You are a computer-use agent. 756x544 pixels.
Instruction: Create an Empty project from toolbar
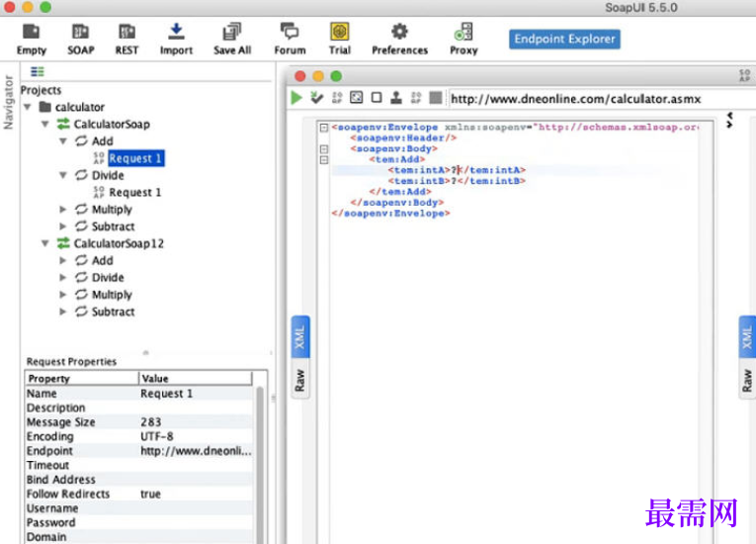tap(32, 39)
